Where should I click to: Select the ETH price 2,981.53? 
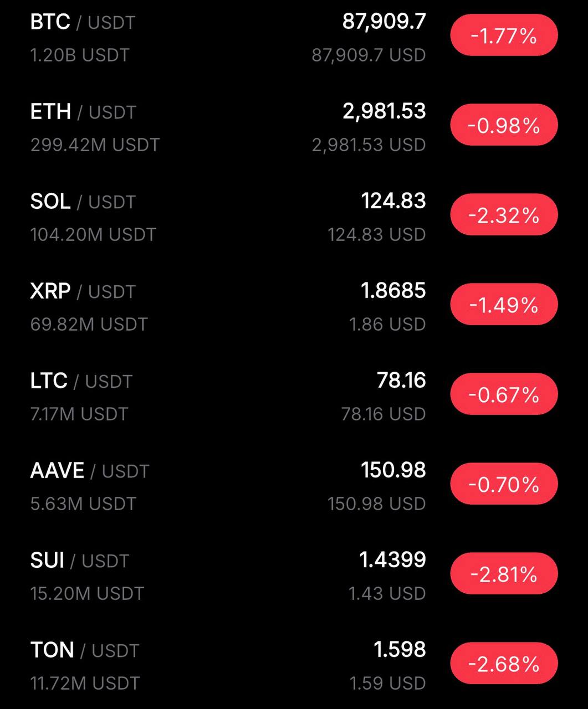point(384,111)
